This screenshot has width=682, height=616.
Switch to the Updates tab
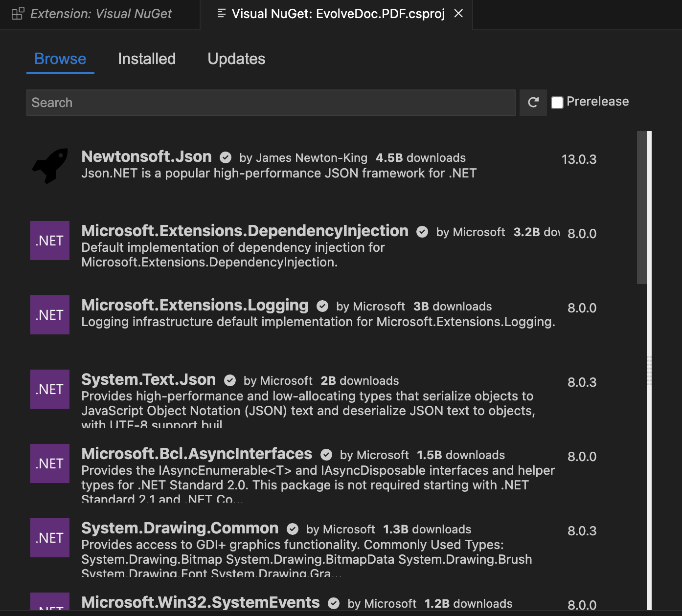click(236, 59)
